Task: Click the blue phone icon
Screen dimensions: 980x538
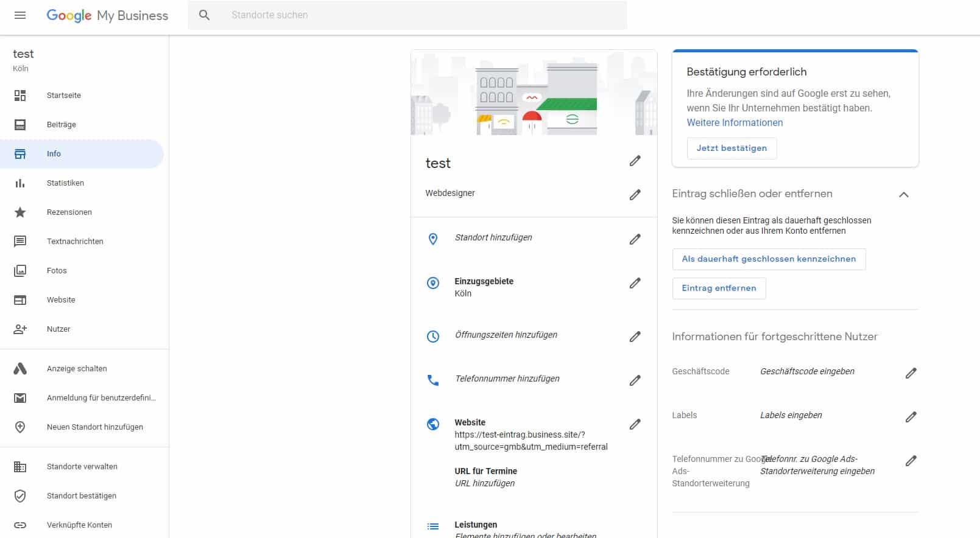Action: click(433, 380)
